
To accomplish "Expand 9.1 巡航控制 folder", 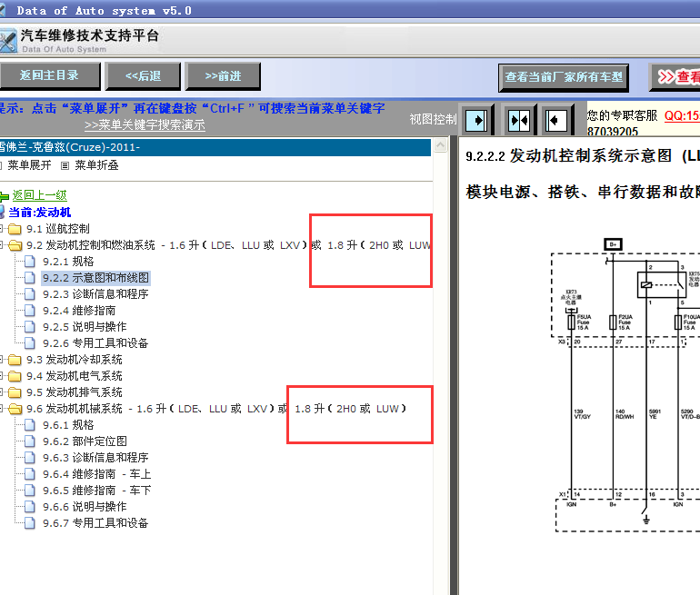I will [x=1, y=229].
